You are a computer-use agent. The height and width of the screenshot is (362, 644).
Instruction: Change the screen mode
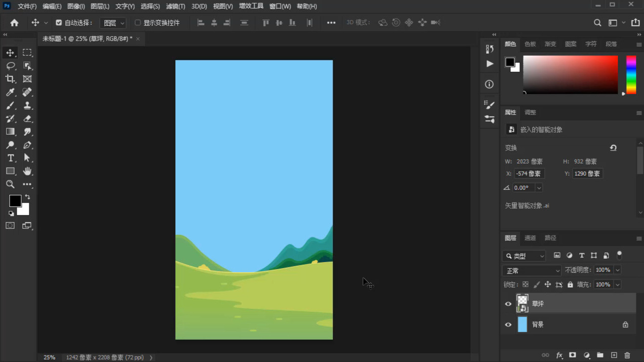pyautogui.click(x=27, y=226)
